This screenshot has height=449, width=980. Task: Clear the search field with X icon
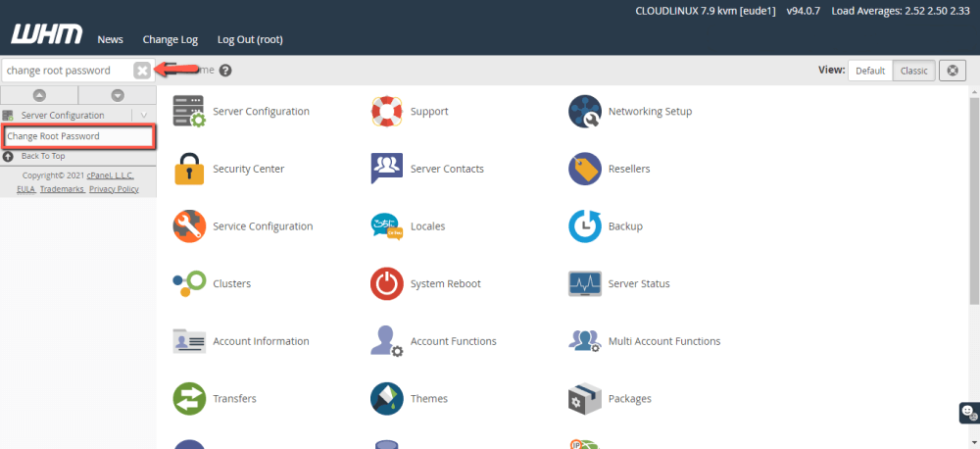142,71
